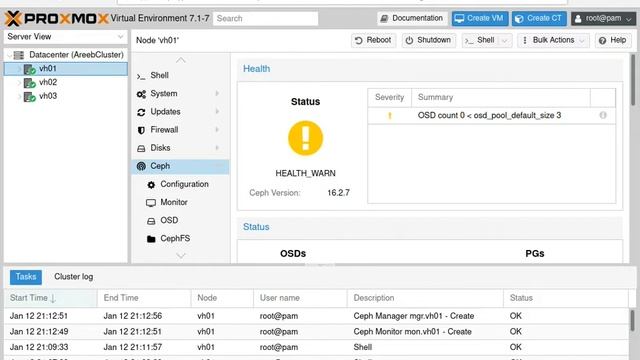Screen dimensions: 640x360
Task: Expand the Updates submenu arrow
Action: tap(217, 111)
